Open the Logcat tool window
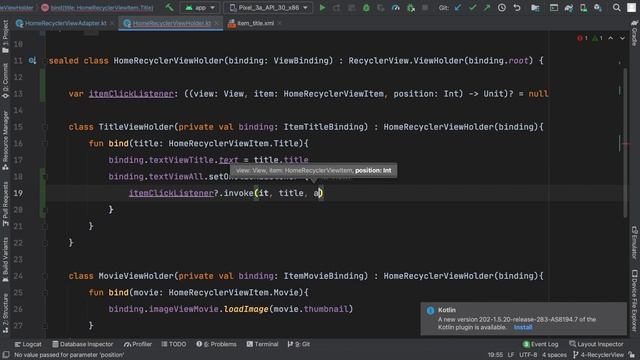 (x=28, y=344)
